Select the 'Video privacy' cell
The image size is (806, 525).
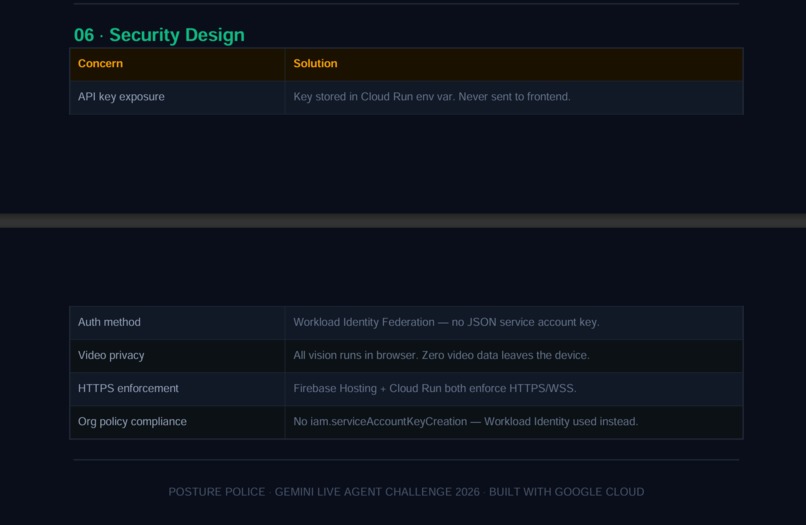point(177,356)
